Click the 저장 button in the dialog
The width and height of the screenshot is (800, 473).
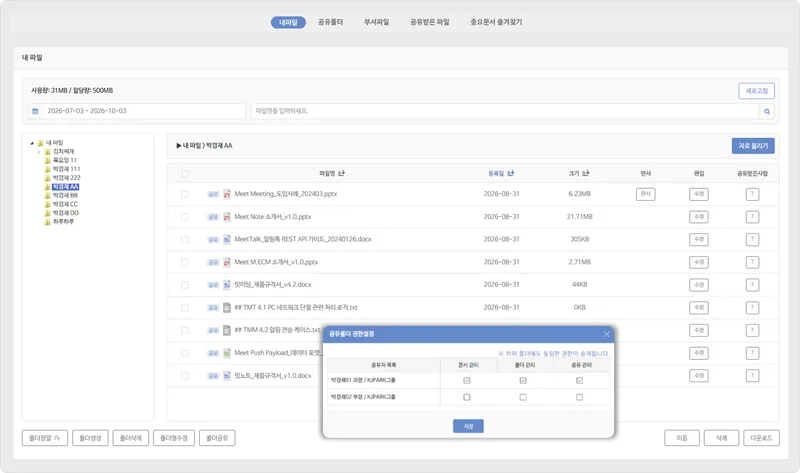[468, 426]
